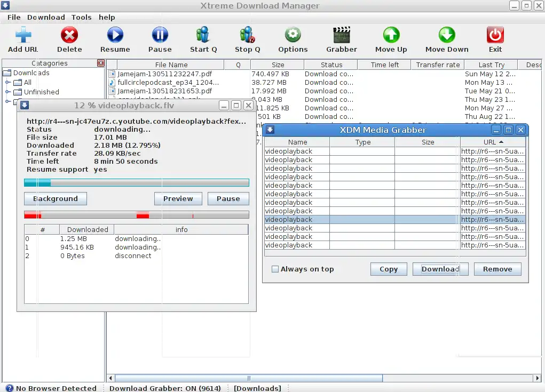Click the Unfinished folder icon
The width and height of the screenshot is (545, 392).
click(x=18, y=92)
